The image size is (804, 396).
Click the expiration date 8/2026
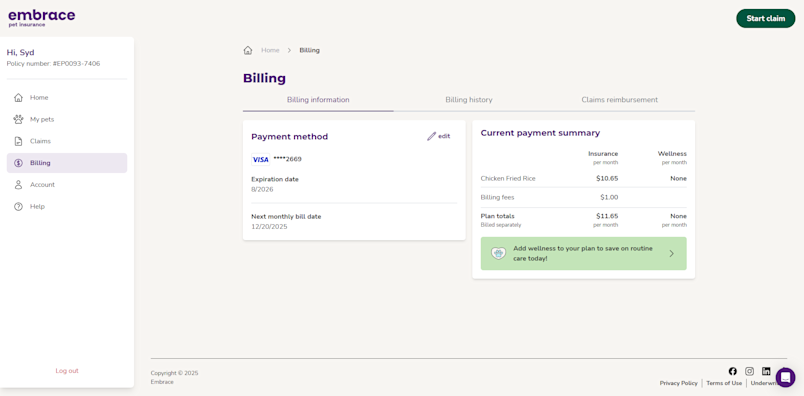click(262, 189)
